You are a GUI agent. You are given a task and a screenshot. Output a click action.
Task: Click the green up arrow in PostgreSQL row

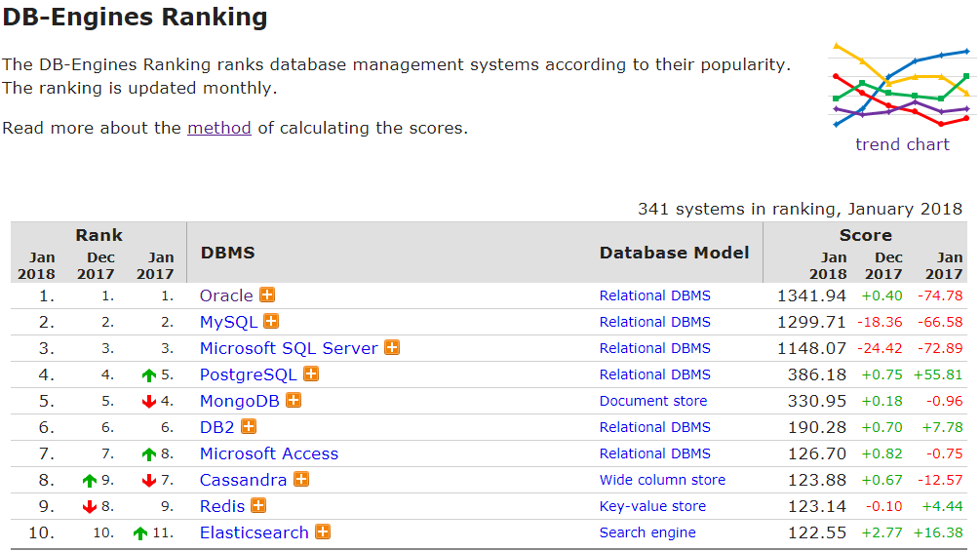pos(149,374)
